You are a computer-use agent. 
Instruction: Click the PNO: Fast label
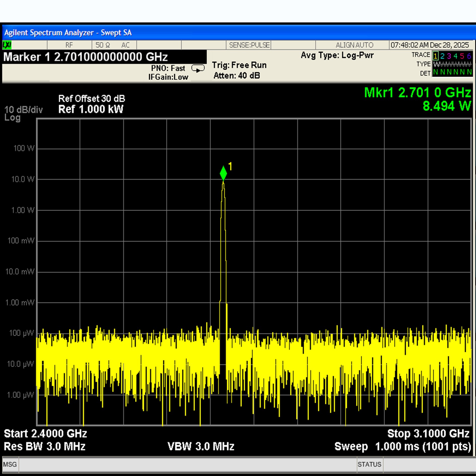click(168, 68)
